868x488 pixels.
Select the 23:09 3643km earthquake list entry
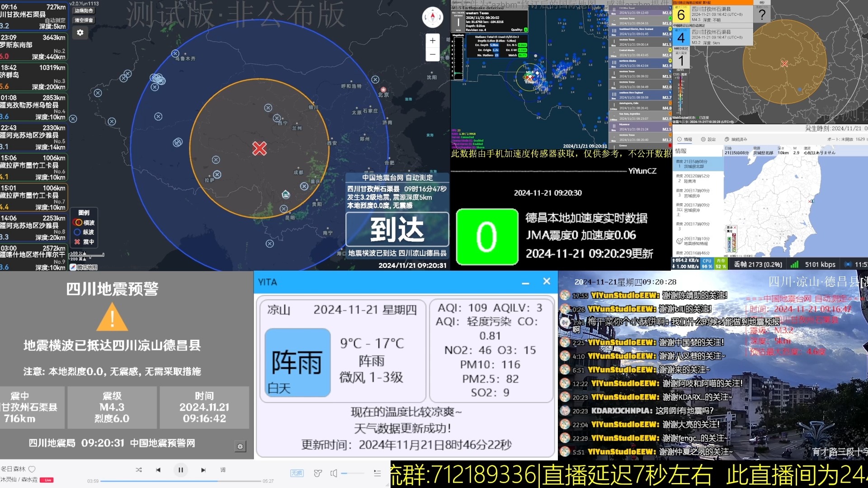33,47
